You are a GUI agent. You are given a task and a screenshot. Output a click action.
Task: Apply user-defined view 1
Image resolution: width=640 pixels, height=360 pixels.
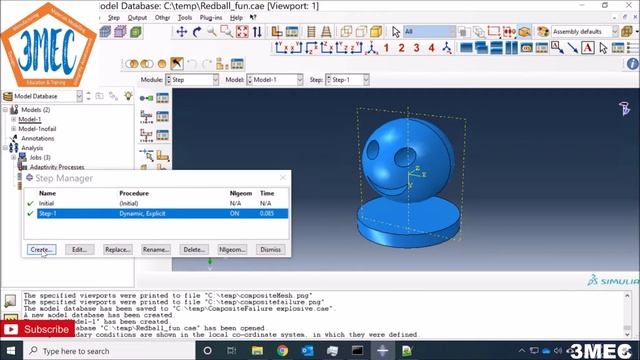[386, 48]
